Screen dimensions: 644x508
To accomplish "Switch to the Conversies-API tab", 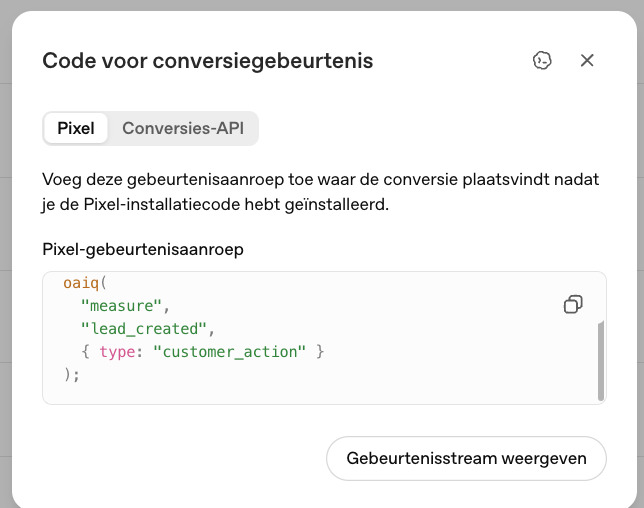I will pos(183,128).
